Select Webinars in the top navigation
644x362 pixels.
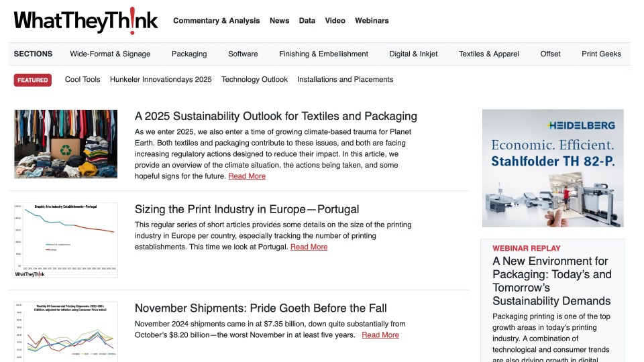point(372,21)
